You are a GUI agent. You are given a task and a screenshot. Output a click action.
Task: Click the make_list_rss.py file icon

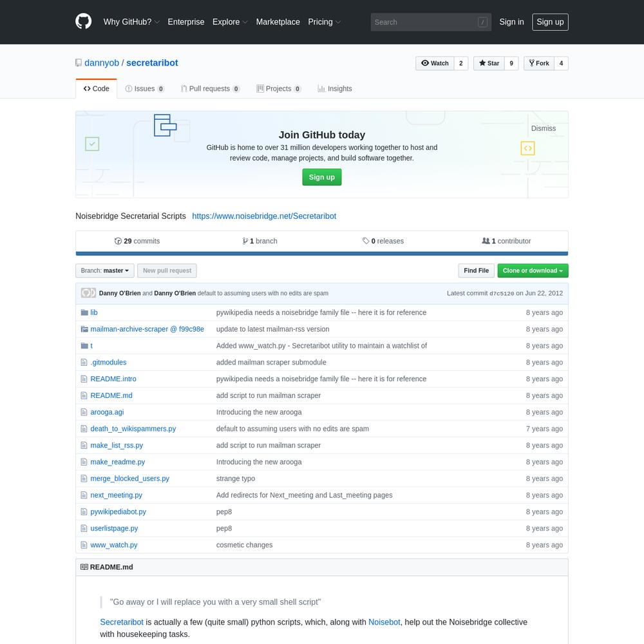(84, 445)
